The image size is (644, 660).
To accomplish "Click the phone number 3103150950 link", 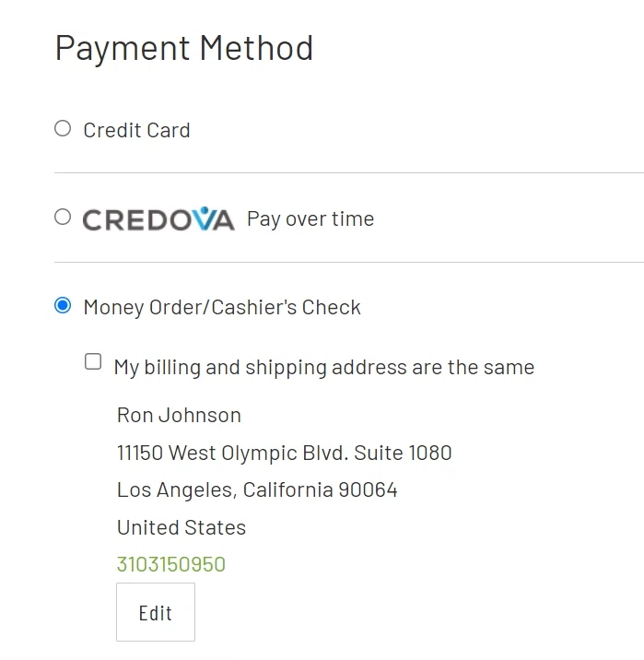I will (x=170, y=564).
